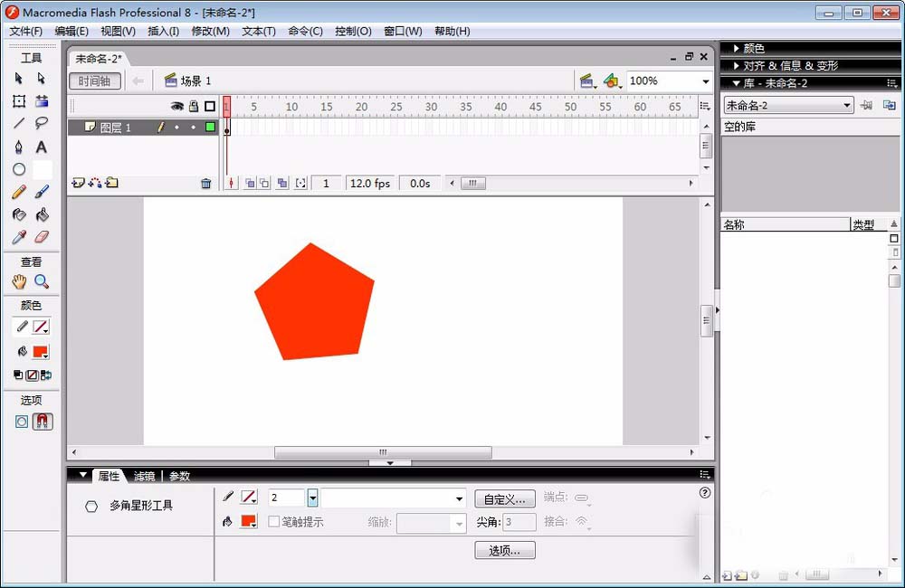This screenshot has height=588, width=905.
Task: Select the Free Transform tool
Action: point(18,101)
